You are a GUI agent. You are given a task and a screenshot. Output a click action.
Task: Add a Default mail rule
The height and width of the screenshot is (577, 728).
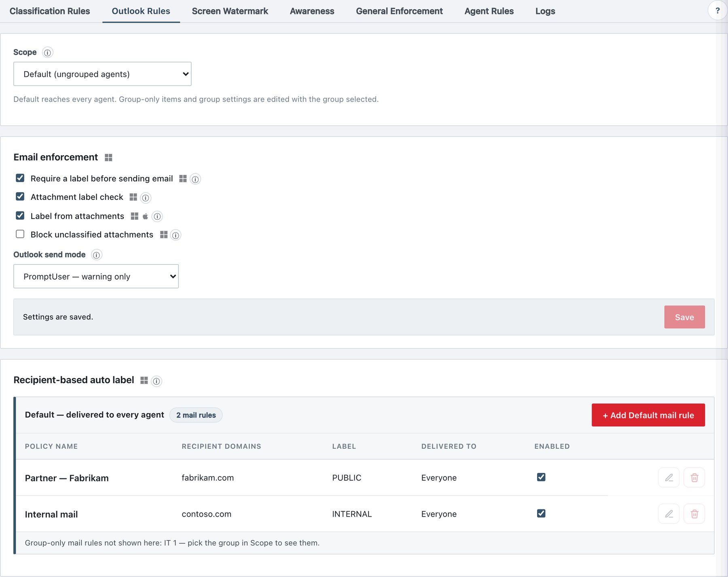tap(648, 415)
